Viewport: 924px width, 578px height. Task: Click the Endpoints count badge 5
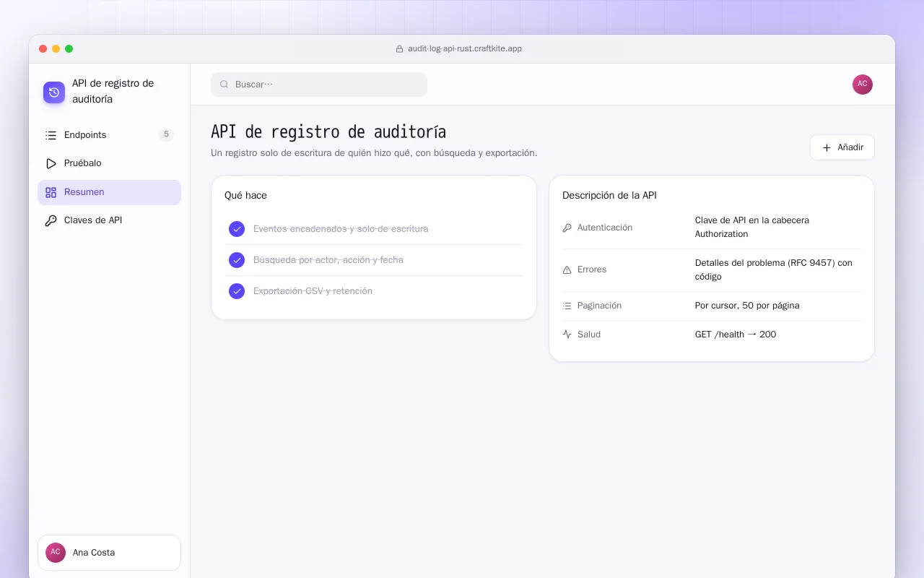coord(166,134)
